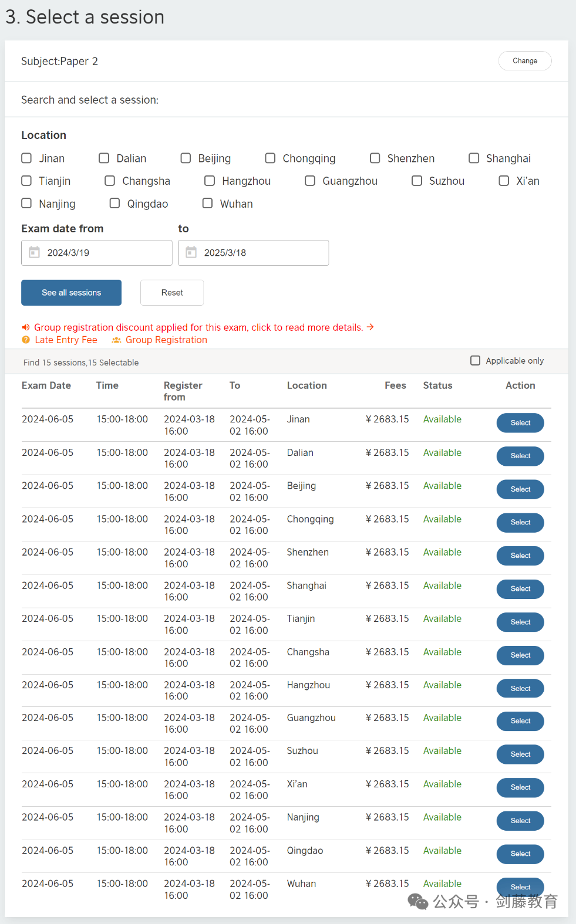Screen dimensions: 576x924
Task: Click the orange question icon next to Late Entry Fee
Action: 26,340
